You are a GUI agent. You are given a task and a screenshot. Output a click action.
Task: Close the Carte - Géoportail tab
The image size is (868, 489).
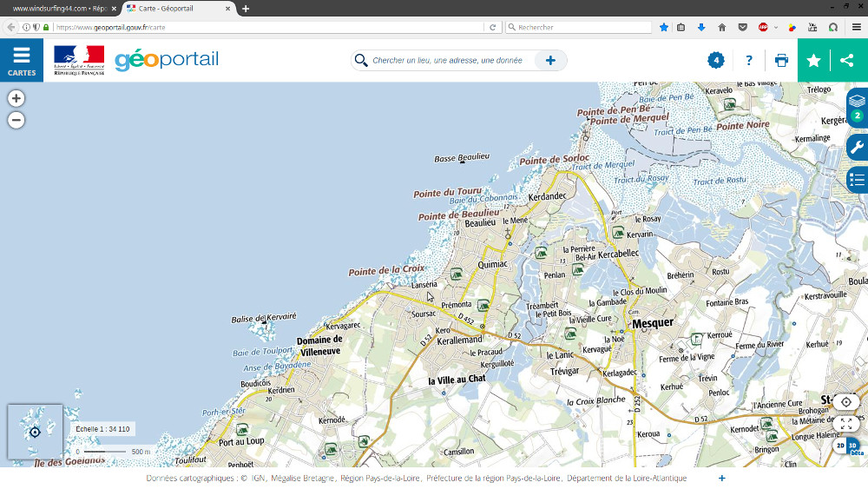click(227, 9)
